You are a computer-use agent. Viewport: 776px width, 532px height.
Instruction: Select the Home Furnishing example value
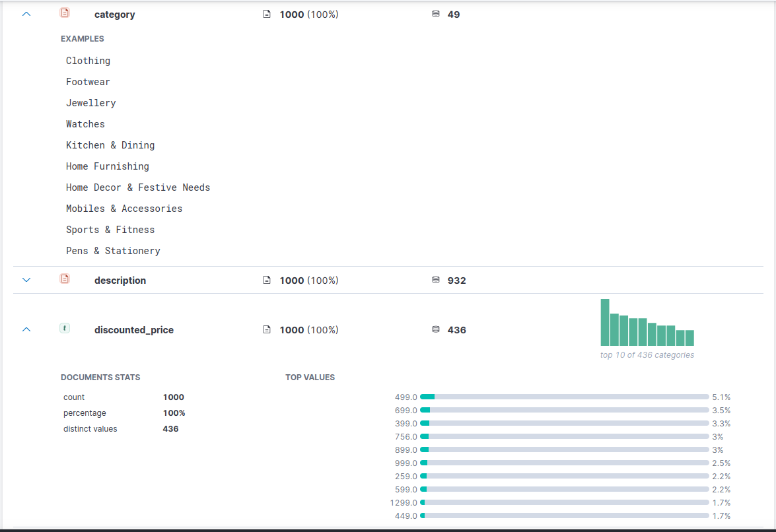[108, 166]
